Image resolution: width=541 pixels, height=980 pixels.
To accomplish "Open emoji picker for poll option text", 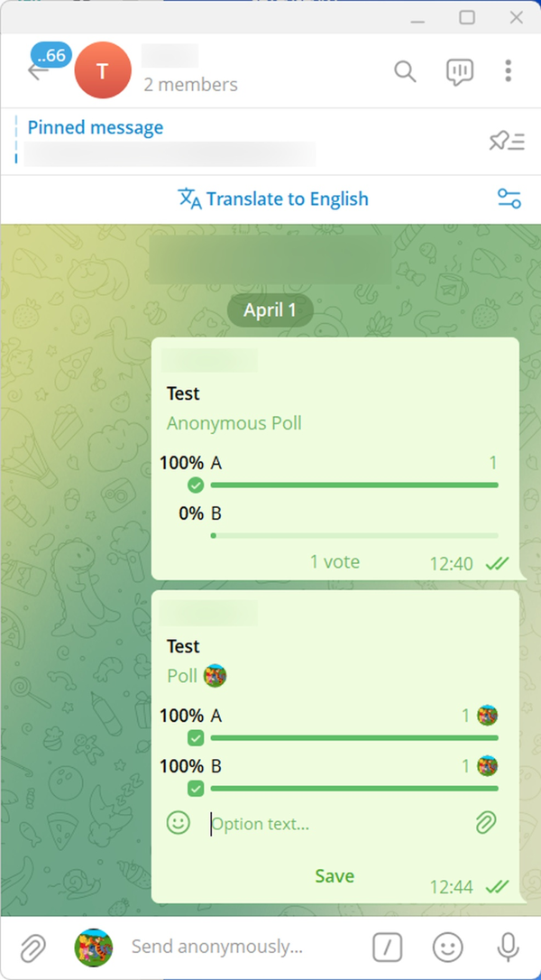I will pyautogui.click(x=179, y=822).
